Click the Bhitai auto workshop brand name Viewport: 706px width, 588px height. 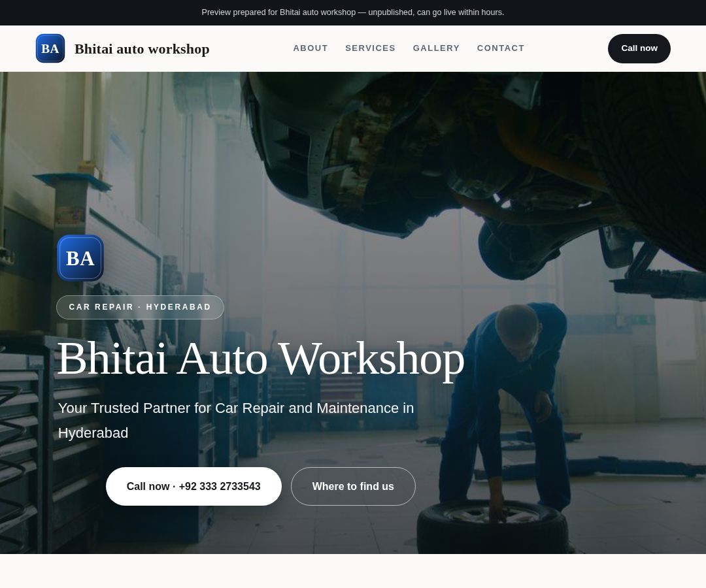(x=142, y=48)
